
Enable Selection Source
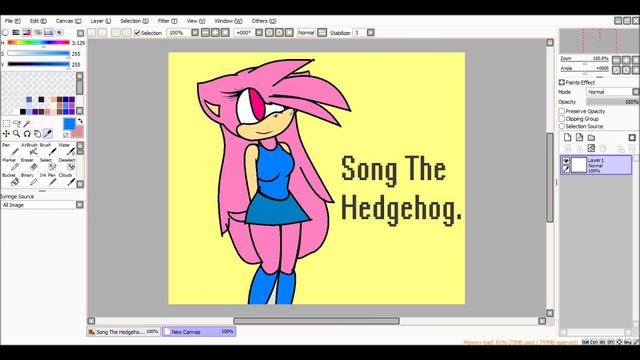click(562, 126)
